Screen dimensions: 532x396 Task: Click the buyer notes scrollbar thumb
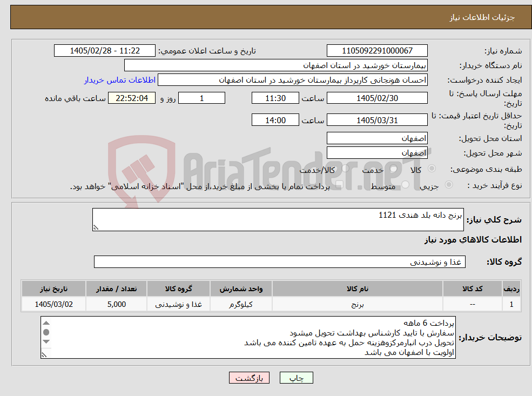46,332
